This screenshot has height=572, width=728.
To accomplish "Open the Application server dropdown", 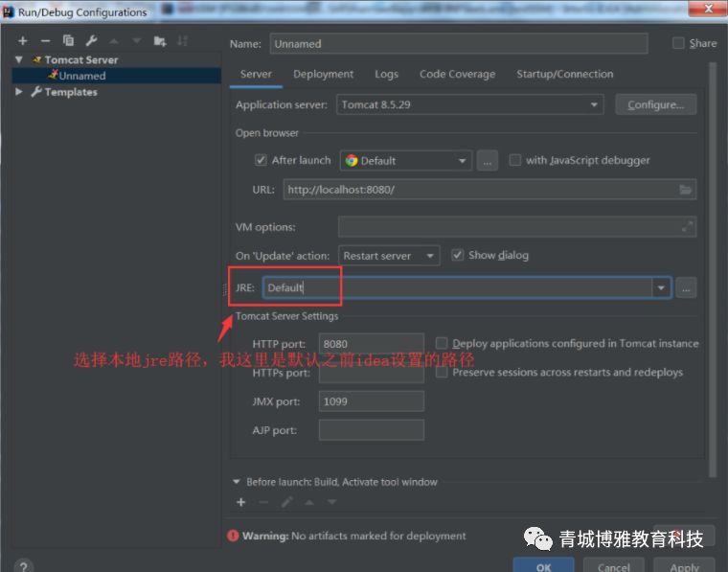I will pyautogui.click(x=470, y=104).
